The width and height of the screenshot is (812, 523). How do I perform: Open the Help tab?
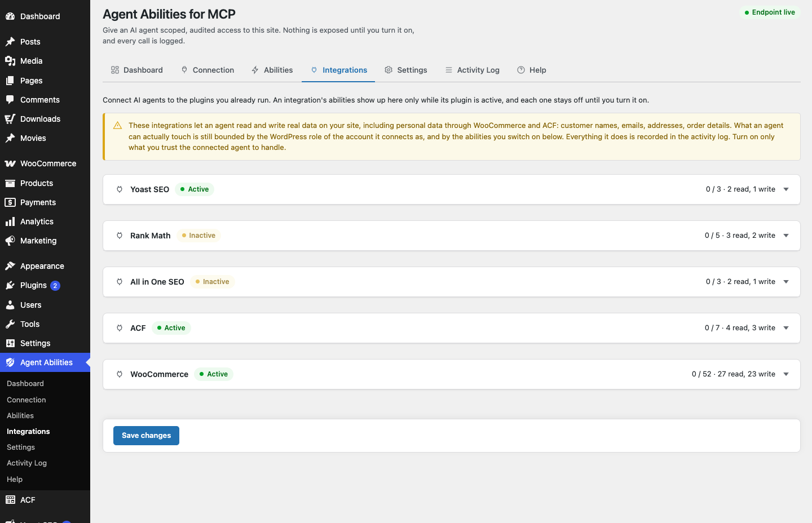tap(531, 70)
